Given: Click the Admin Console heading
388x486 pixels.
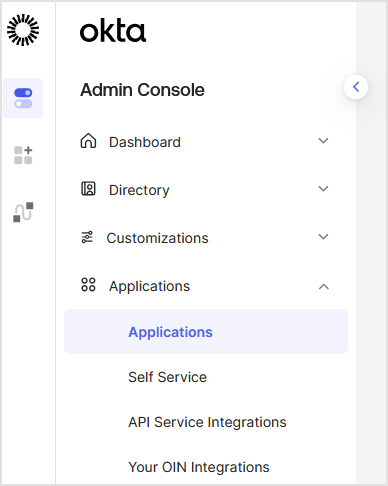Looking at the screenshot, I should [x=142, y=90].
